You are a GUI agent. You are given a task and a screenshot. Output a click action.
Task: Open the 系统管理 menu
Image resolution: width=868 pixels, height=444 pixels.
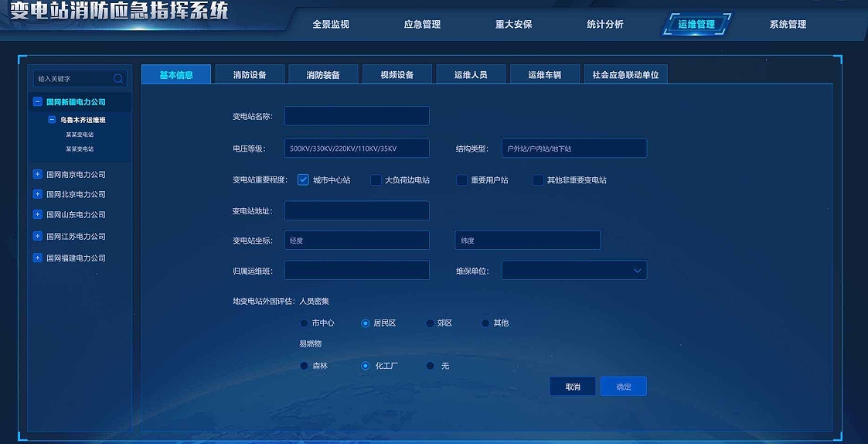coord(788,25)
